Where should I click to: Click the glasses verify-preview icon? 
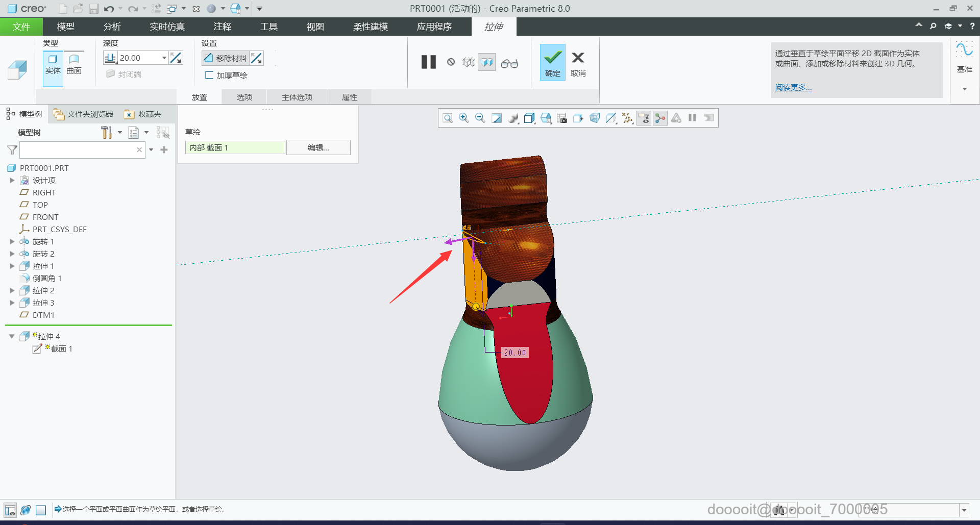click(x=509, y=63)
